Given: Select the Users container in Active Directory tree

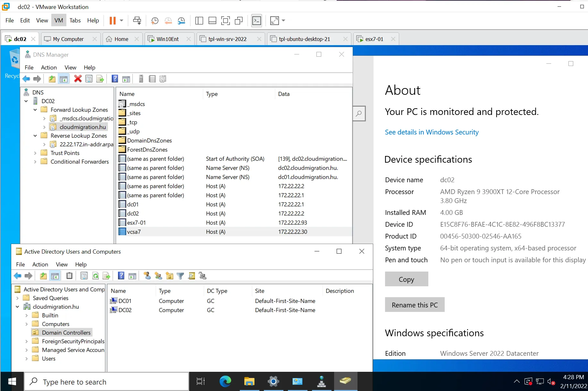Looking at the screenshot, I should click(x=49, y=359).
